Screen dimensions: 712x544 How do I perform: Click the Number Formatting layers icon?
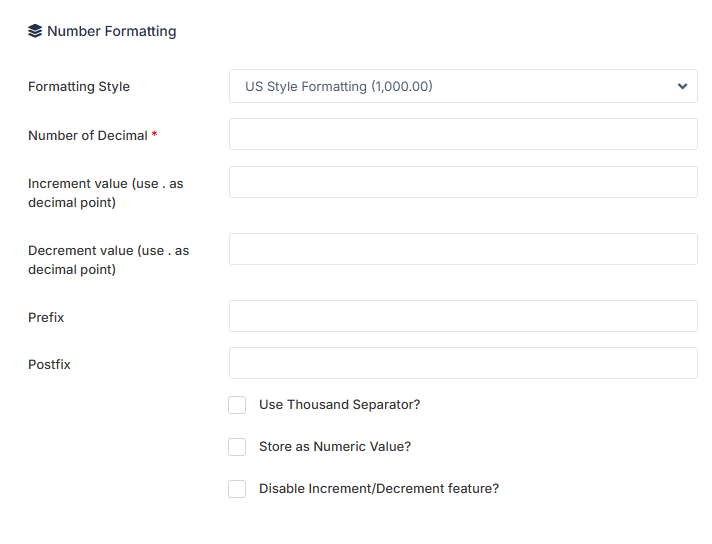35,31
